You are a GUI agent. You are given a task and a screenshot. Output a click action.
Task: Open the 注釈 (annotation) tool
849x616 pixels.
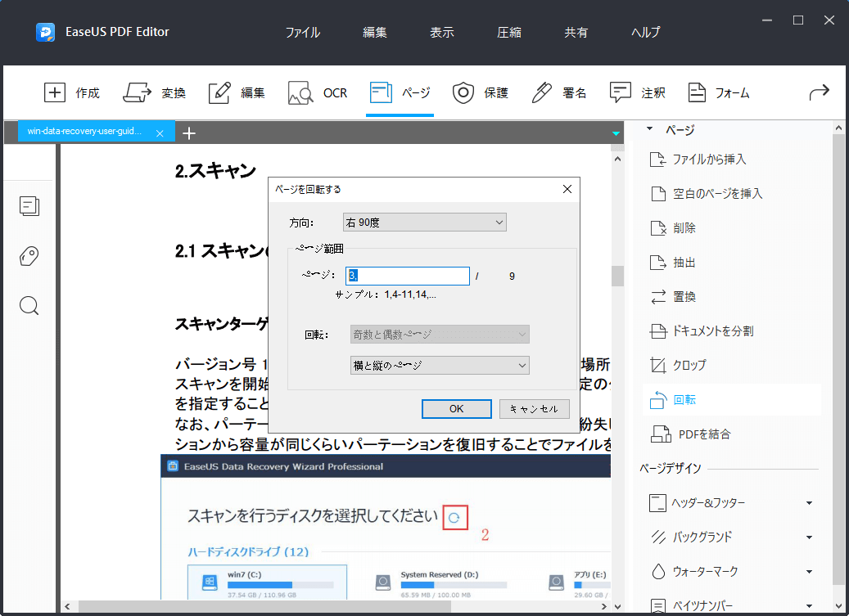click(x=638, y=92)
